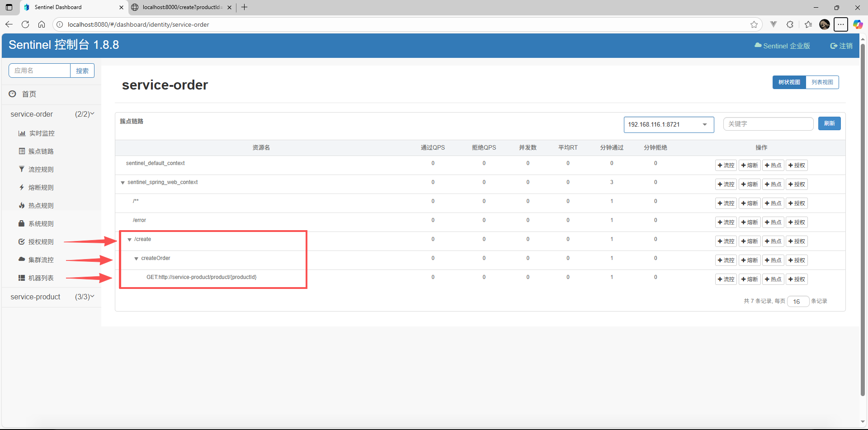This screenshot has height=430, width=868.
Task: Open 熔断规则 circuit breaker rules
Action: pyautogui.click(x=41, y=188)
